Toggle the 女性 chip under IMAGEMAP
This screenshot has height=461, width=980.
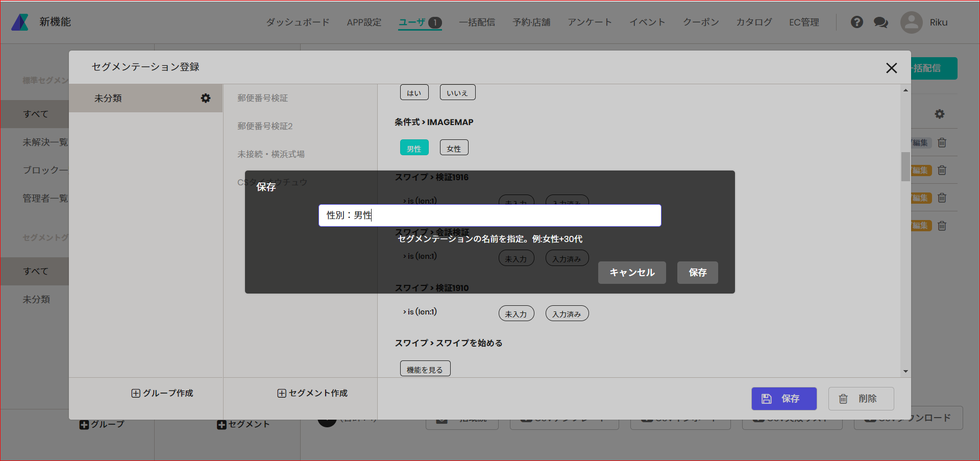pos(454,148)
